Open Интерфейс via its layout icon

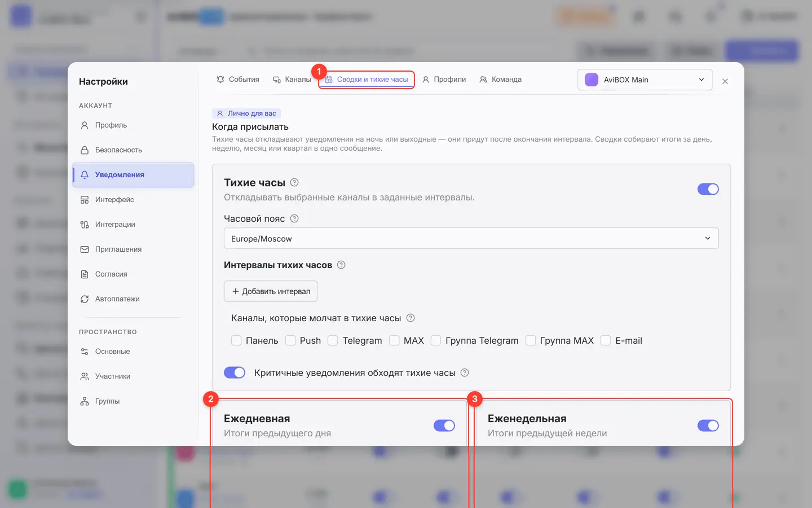(x=85, y=200)
